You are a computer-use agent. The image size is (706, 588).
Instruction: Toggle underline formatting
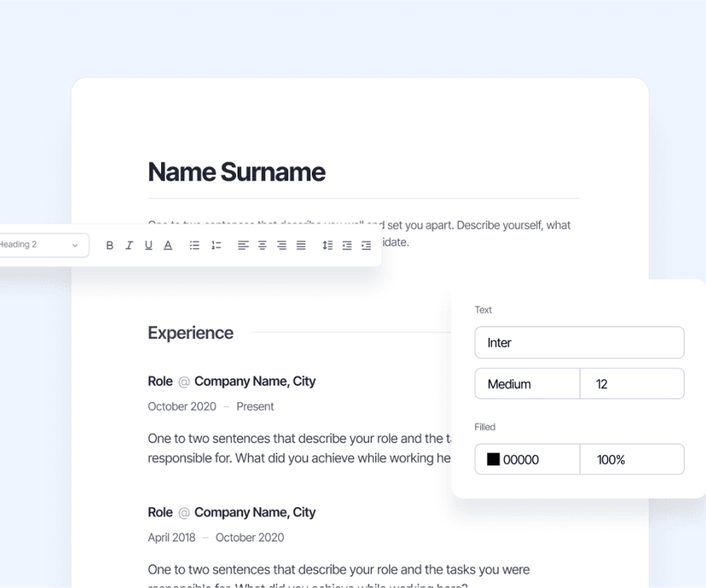(x=148, y=245)
